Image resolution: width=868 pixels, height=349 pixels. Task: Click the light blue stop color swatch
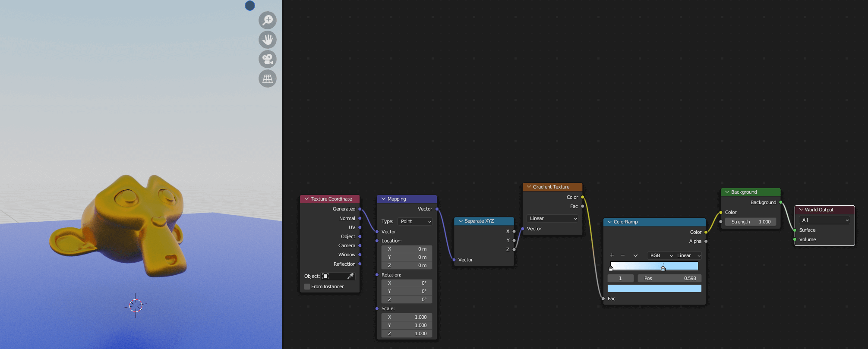pos(654,288)
